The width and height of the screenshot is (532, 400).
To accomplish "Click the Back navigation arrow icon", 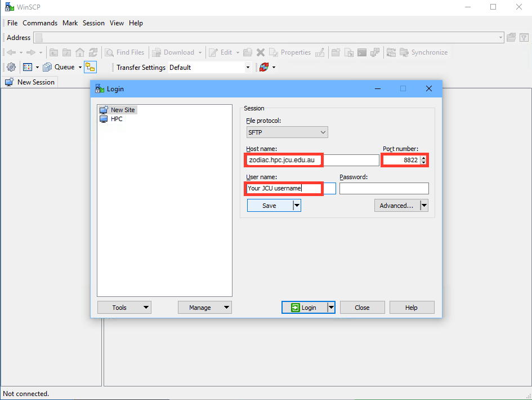I will (11, 52).
